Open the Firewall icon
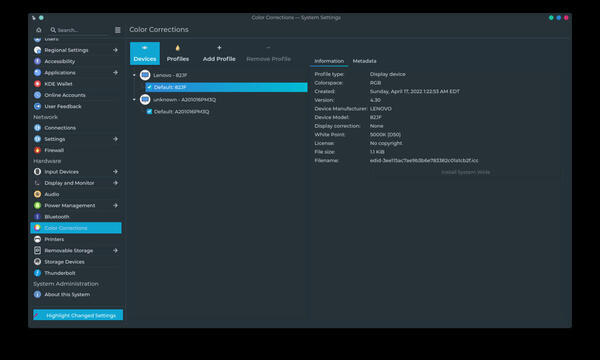The image size is (600, 360). [x=38, y=150]
